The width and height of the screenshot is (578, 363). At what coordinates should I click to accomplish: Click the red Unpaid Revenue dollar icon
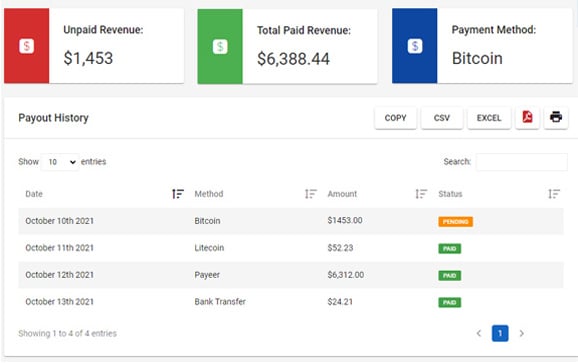click(27, 46)
